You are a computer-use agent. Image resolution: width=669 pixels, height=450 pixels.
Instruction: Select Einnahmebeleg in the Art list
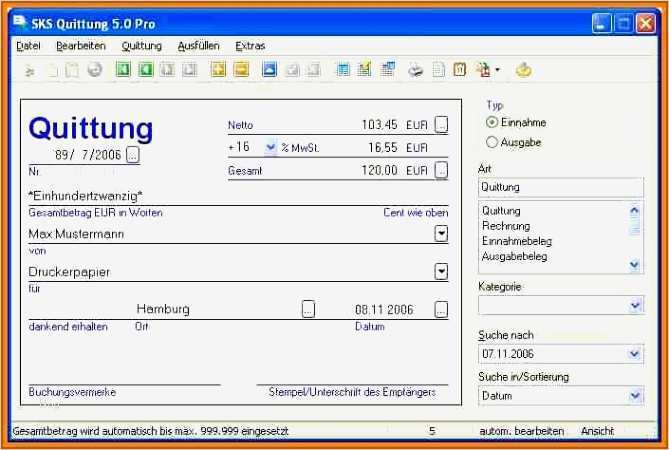pyautogui.click(x=517, y=241)
